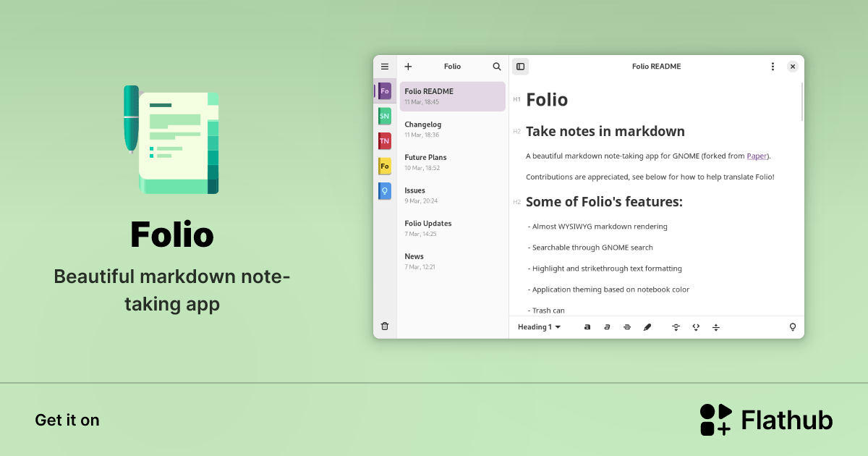This screenshot has height=456, width=868.
Task: Open the hamburger menu in sidebar
Action: tap(385, 67)
